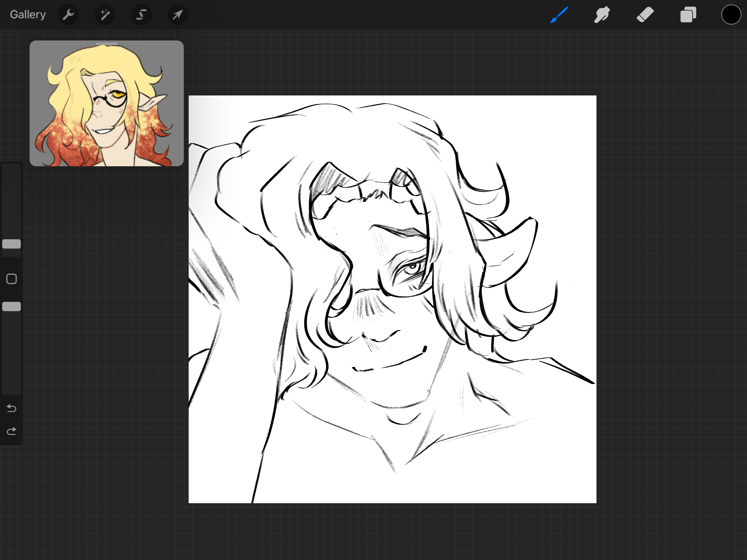Screen dimensions: 747x560
Task: Activate the Transform arrow tool
Action: 178,14
